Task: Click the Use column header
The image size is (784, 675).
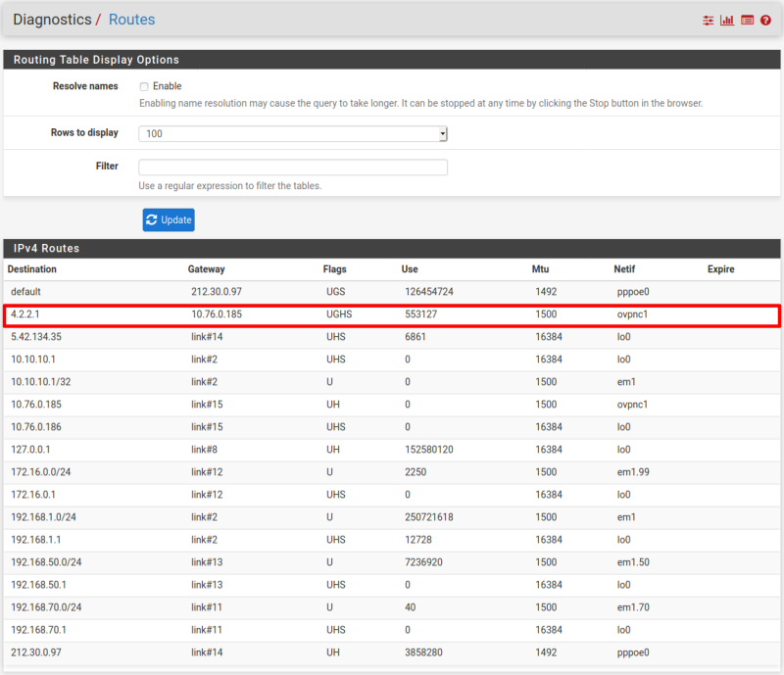Action: 410,269
